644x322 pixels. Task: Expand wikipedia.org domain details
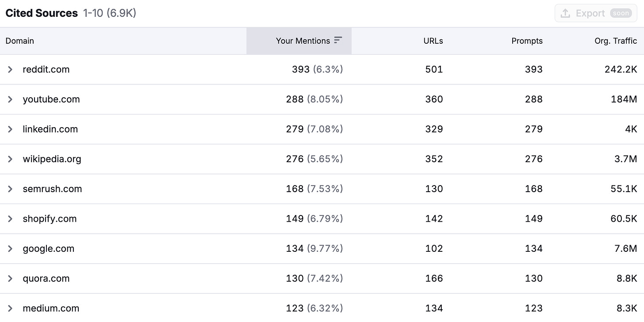click(10, 159)
